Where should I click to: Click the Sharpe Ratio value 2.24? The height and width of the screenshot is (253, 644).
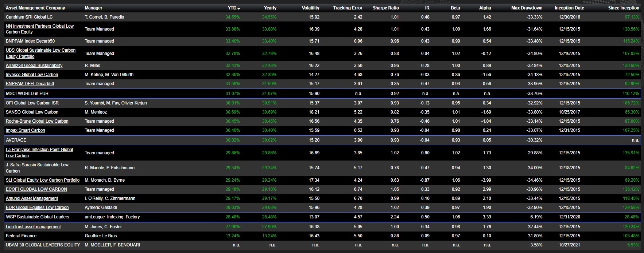395,217
